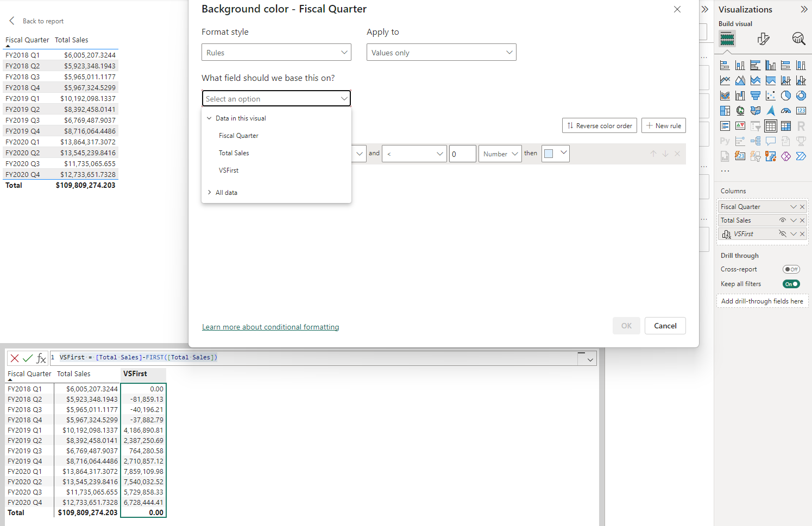Open Learn more about conditional formatting

tap(270, 327)
